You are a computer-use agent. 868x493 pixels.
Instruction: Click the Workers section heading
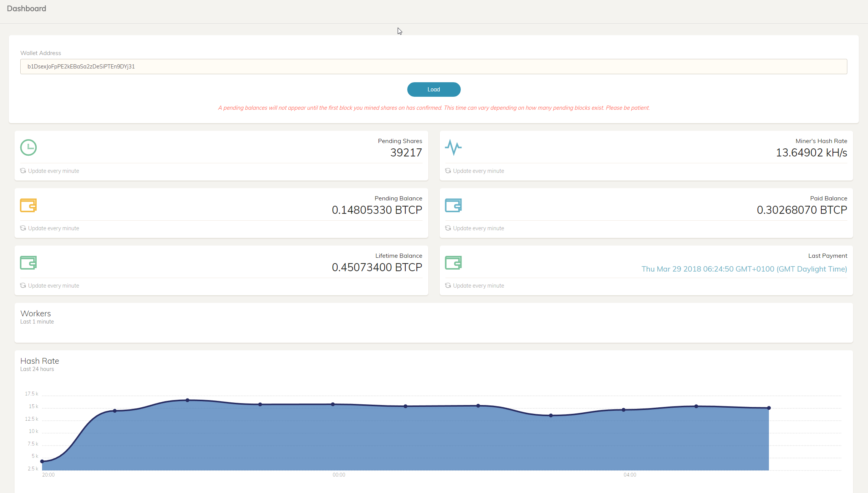tap(36, 314)
